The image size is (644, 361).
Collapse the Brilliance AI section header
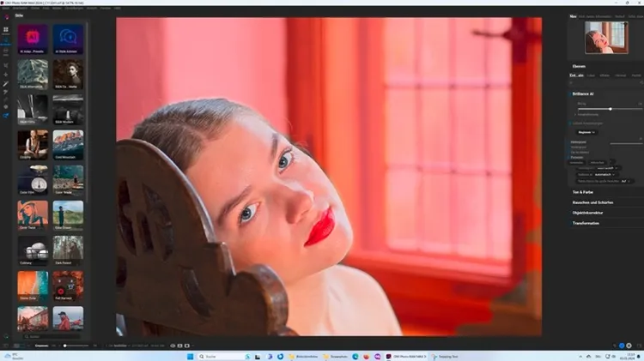point(583,94)
